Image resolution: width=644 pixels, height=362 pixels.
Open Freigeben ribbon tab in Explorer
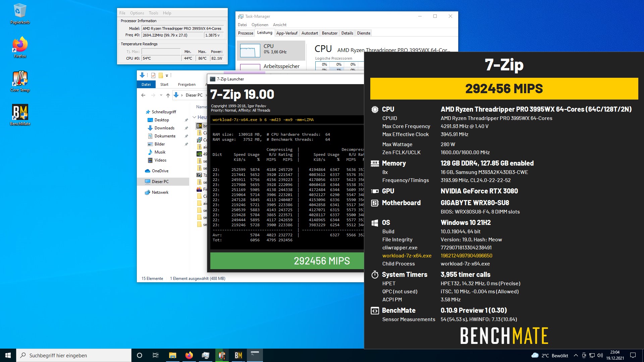click(186, 84)
